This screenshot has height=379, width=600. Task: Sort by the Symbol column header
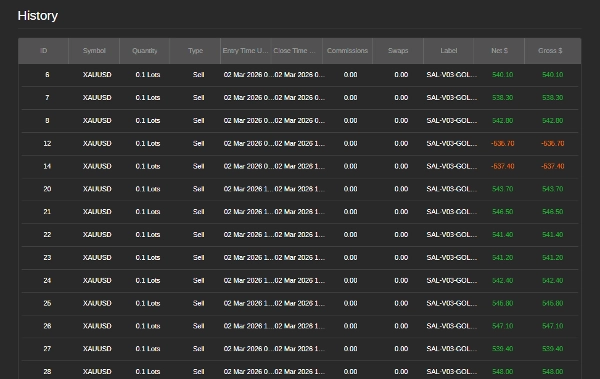click(94, 51)
